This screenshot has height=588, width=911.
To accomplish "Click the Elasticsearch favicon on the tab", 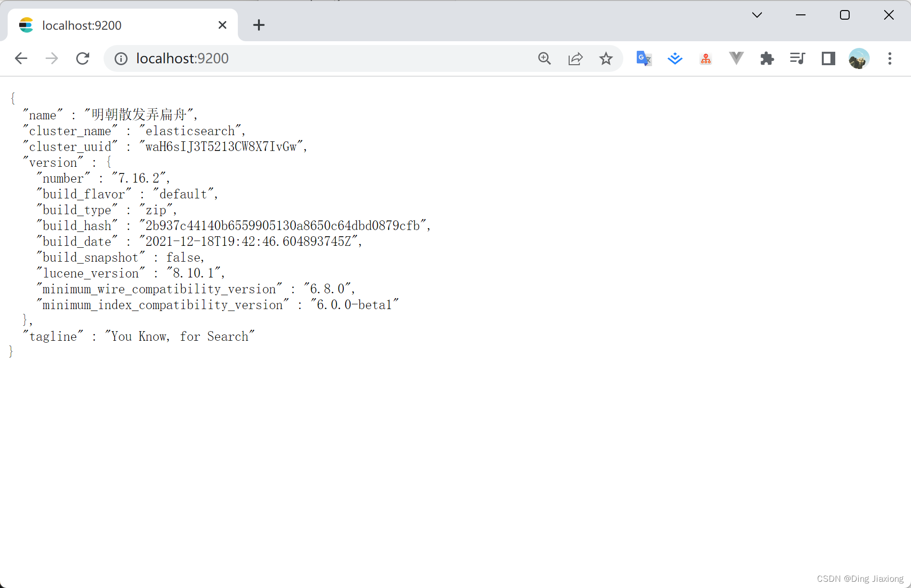I will (26, 25).
